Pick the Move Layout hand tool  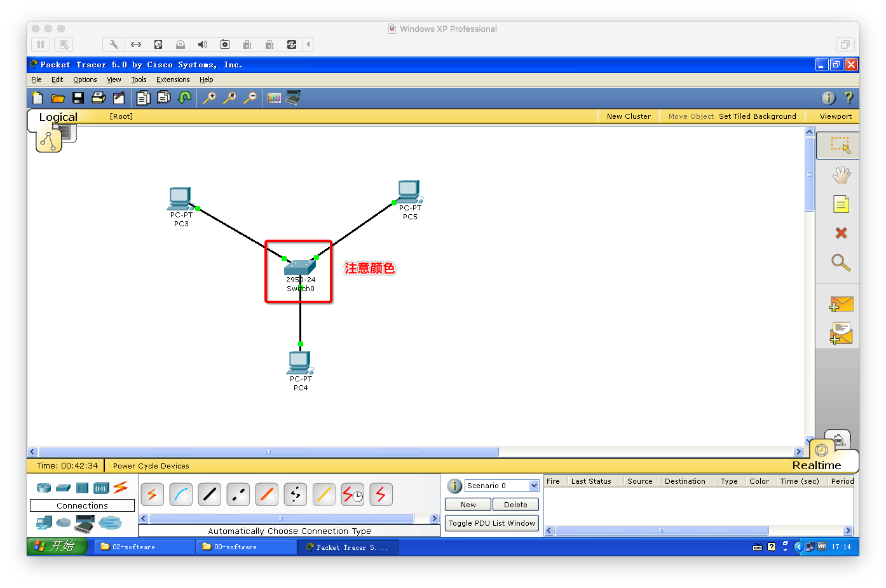[842, 175]
